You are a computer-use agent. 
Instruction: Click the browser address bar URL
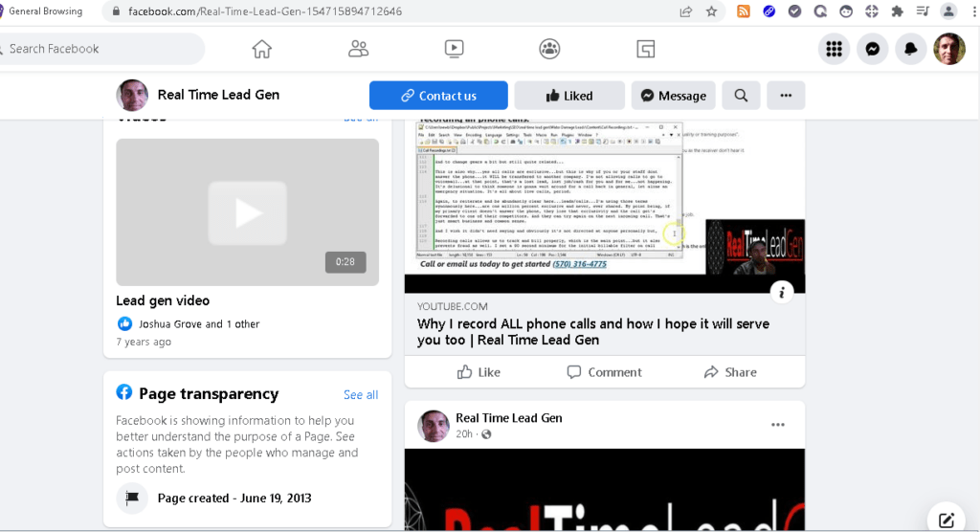[x=265, y=11]
